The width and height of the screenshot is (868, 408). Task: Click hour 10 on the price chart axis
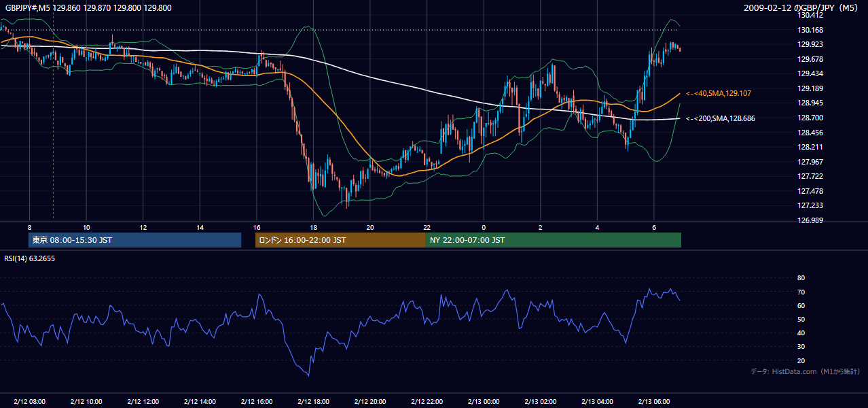(86, 227)
